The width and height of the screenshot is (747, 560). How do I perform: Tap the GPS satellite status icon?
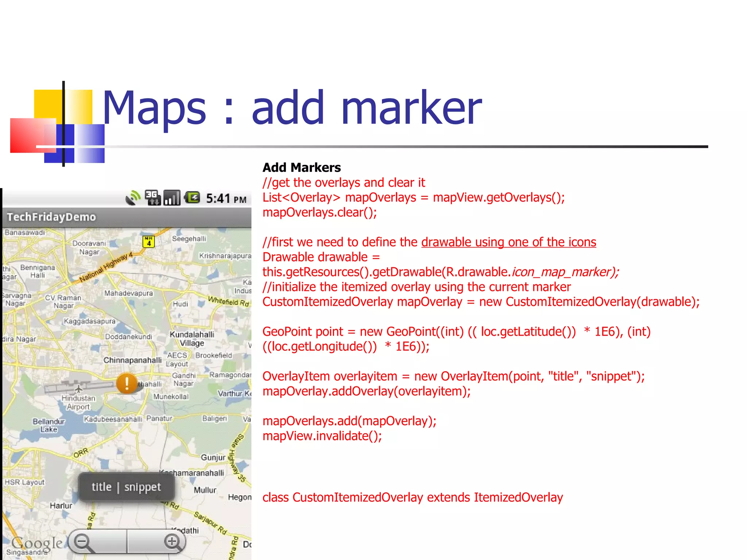click(133, 198)
